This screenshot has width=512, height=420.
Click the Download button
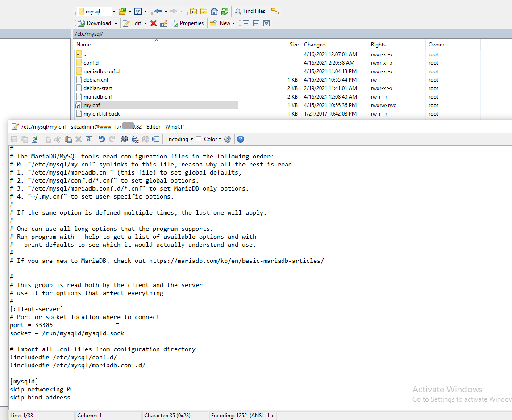pyautogui.click(x=95, y=23)
